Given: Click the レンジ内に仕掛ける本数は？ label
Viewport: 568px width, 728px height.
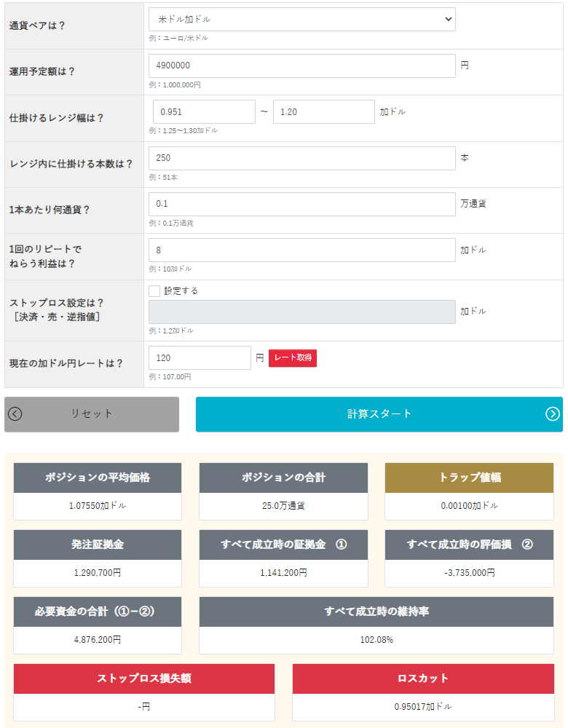Looking at the screenshot, I should coord(71,164).
